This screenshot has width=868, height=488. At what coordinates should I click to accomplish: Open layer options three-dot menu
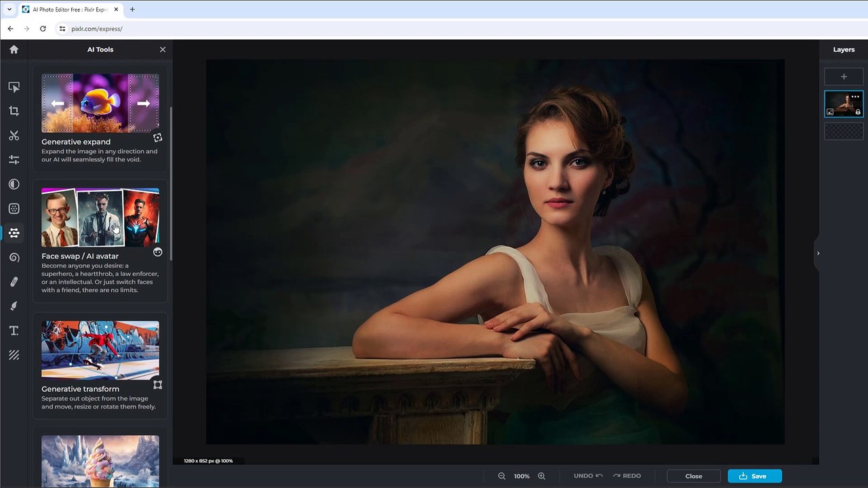click(855, 97)
